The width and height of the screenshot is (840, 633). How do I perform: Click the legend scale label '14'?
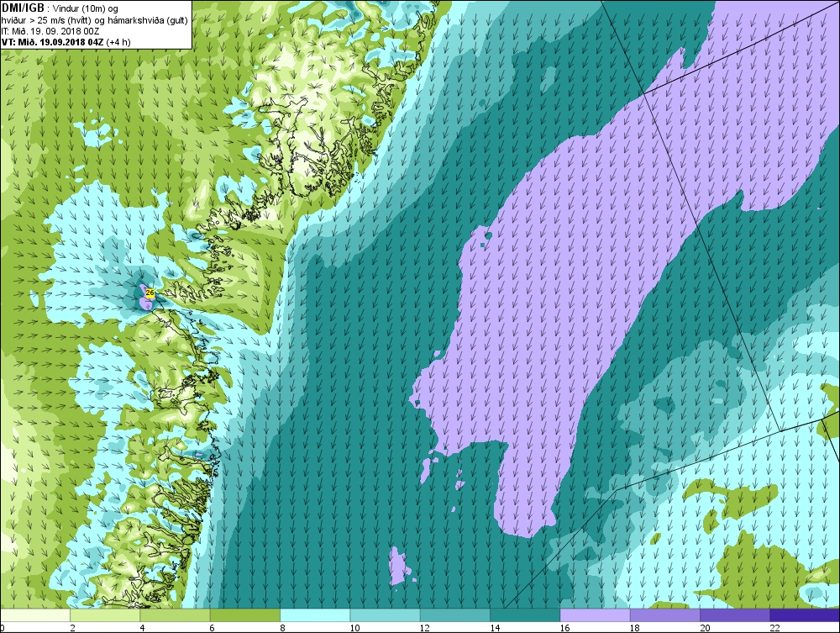495,628
